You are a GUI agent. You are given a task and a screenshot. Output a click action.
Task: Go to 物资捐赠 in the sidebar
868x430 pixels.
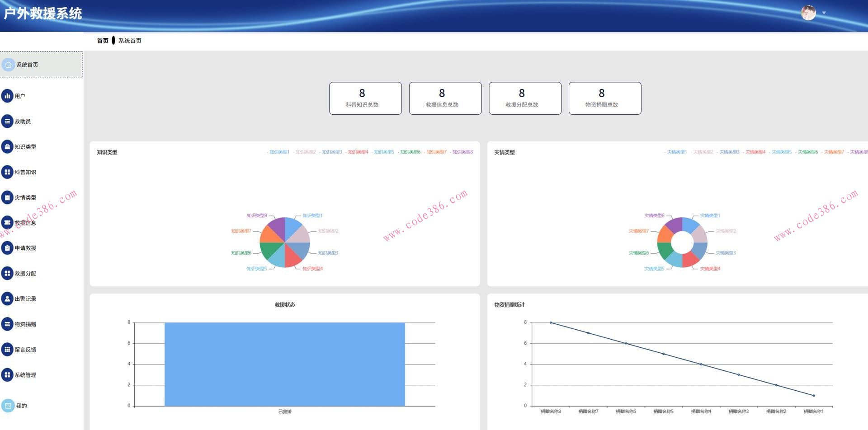click(x=25, y=324)
